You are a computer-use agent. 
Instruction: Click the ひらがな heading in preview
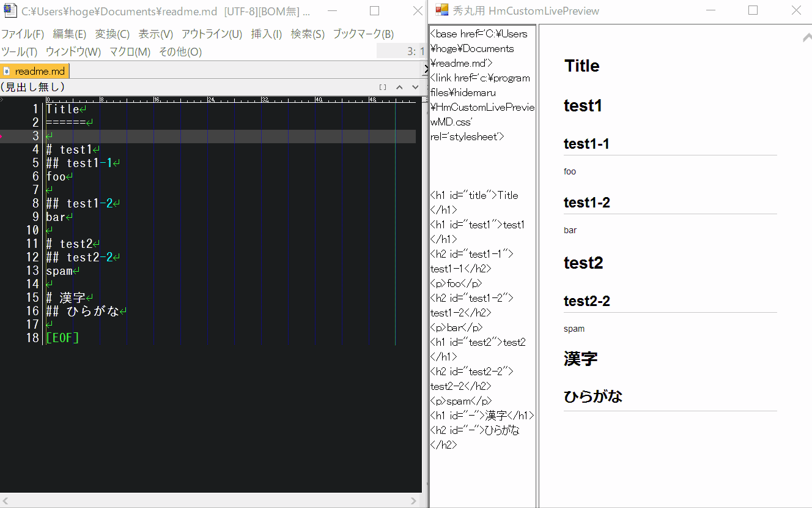(593, 397)
